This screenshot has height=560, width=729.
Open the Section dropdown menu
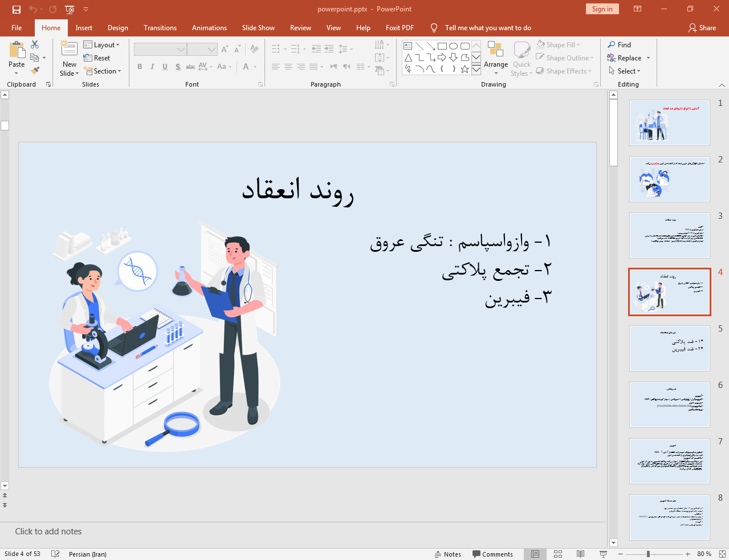click(103, 71)
